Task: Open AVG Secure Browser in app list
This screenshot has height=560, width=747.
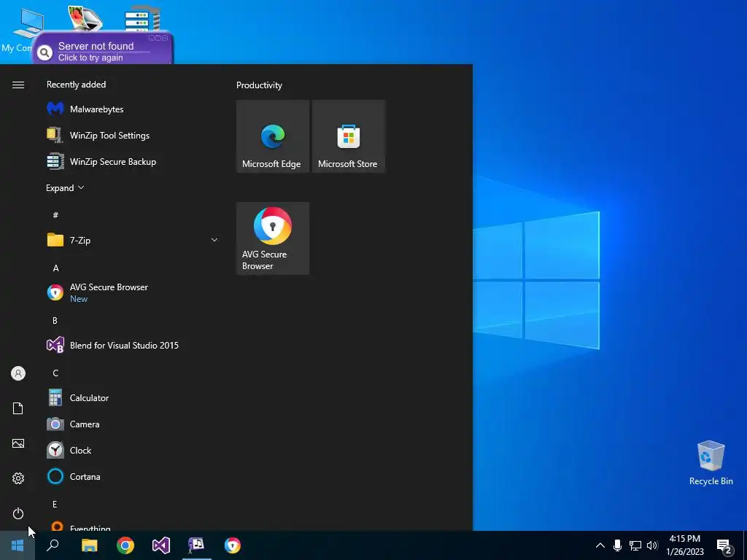Action: pyautogui.click(x=131, y=292)
